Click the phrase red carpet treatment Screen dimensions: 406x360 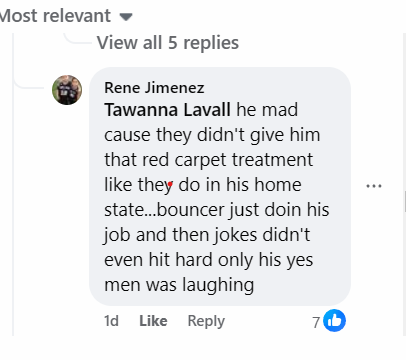tap(227, 160)
